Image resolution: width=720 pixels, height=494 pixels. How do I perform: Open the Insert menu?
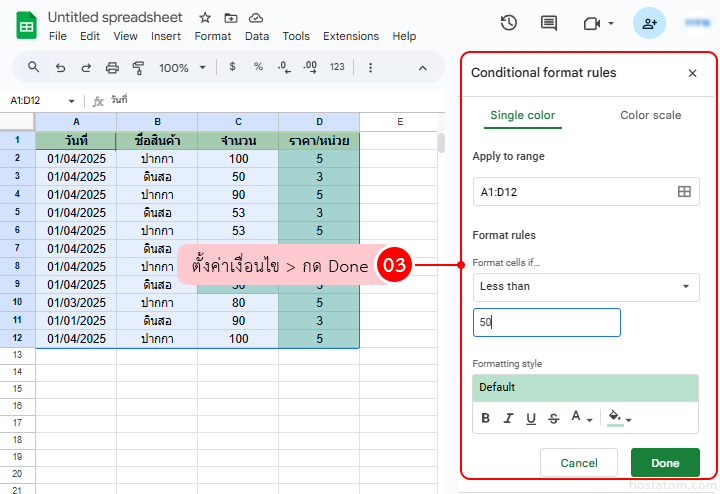166,36
